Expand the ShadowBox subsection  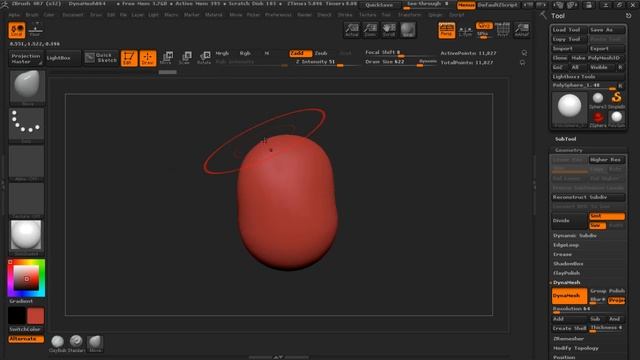click(568, 264)
